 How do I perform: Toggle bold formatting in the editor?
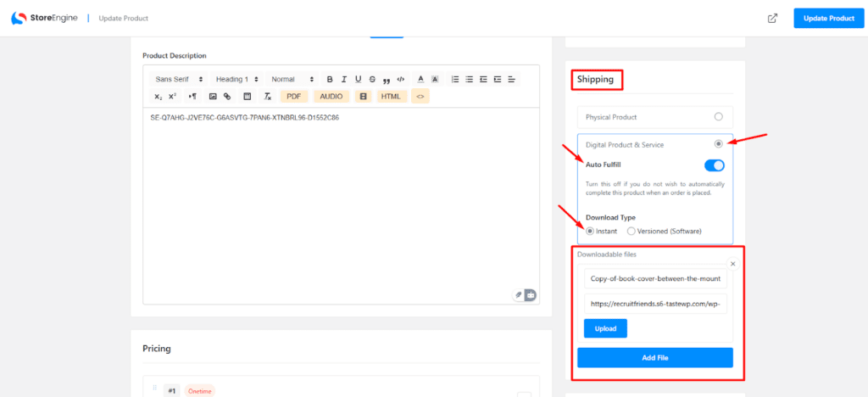(x=331, y=79)
